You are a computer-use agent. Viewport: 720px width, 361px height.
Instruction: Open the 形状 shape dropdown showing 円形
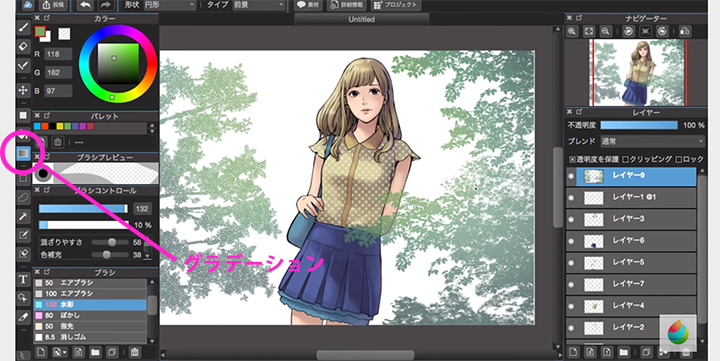tap(169, 5)
